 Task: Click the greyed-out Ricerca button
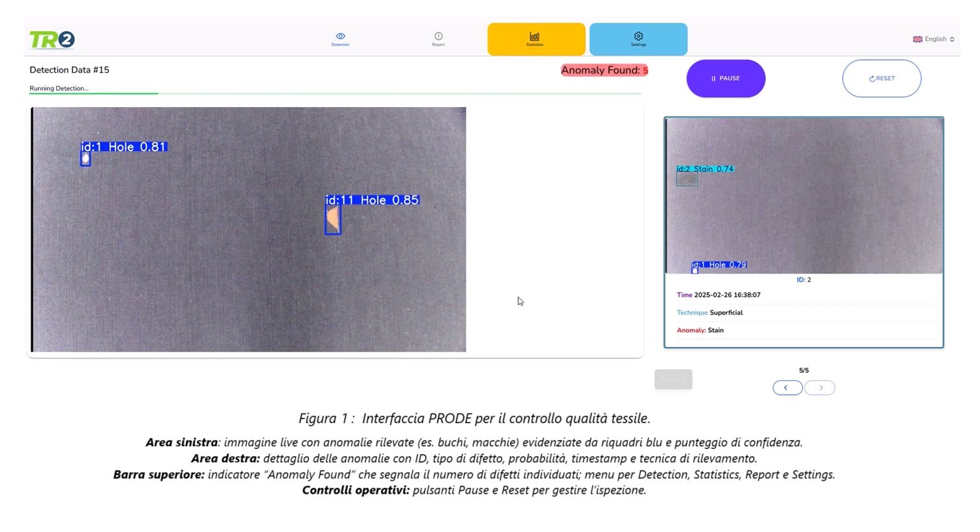[x=673, y=380]
